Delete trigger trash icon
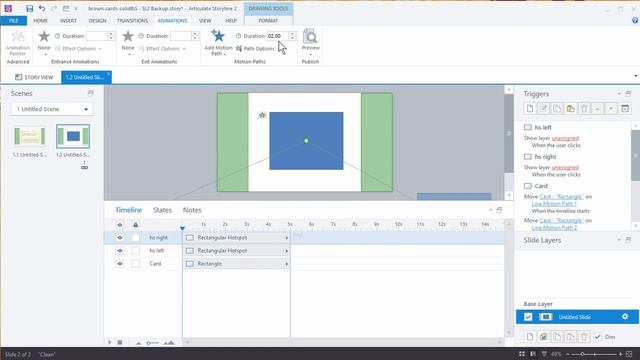This screenshot has width=640, height=360. (x=584, y=109)
